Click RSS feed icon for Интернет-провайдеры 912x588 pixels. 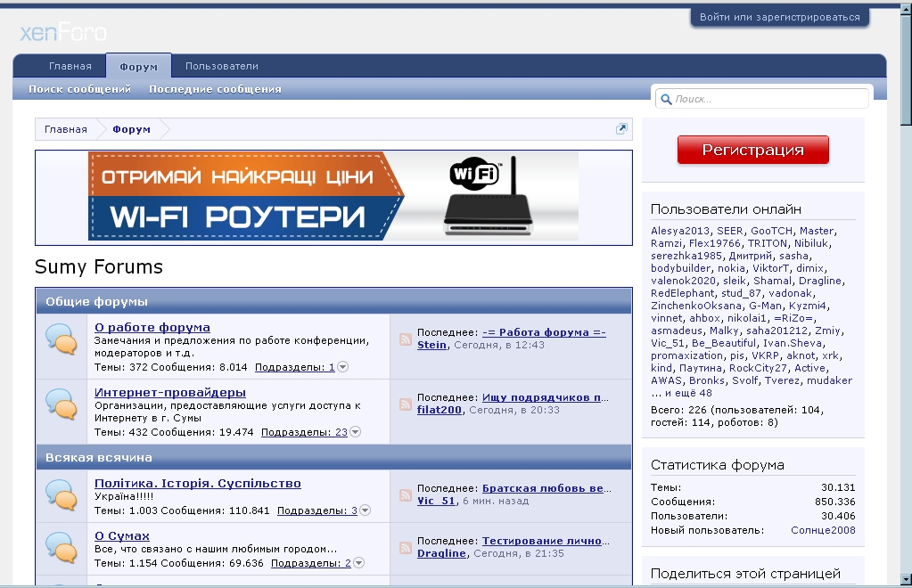[406, 404]
